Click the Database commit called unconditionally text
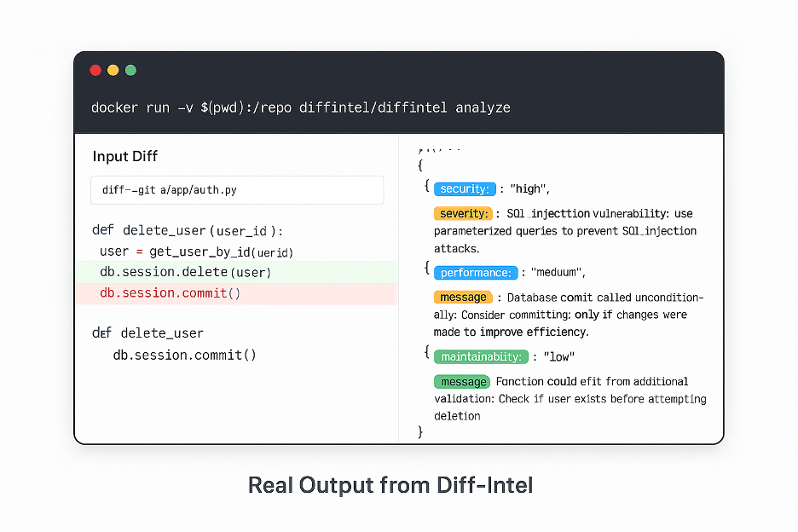The width and height of the screenshot is (798, 532). click(569, 315)
